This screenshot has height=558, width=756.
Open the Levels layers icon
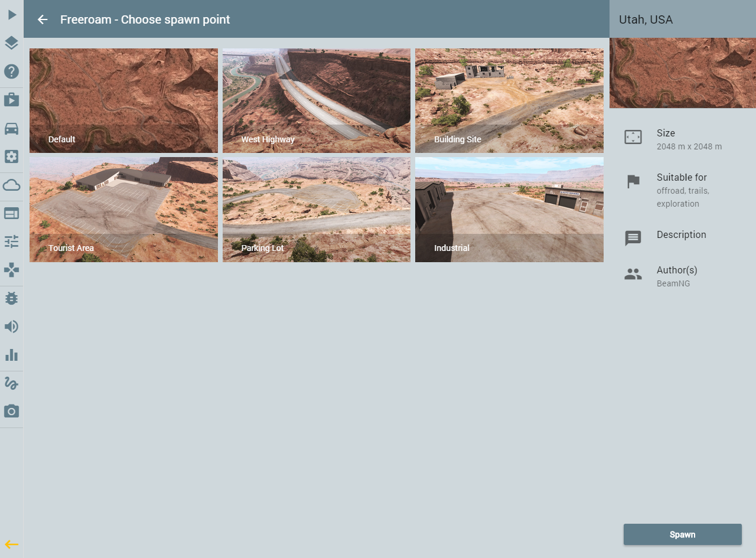(x=12, y=43)
